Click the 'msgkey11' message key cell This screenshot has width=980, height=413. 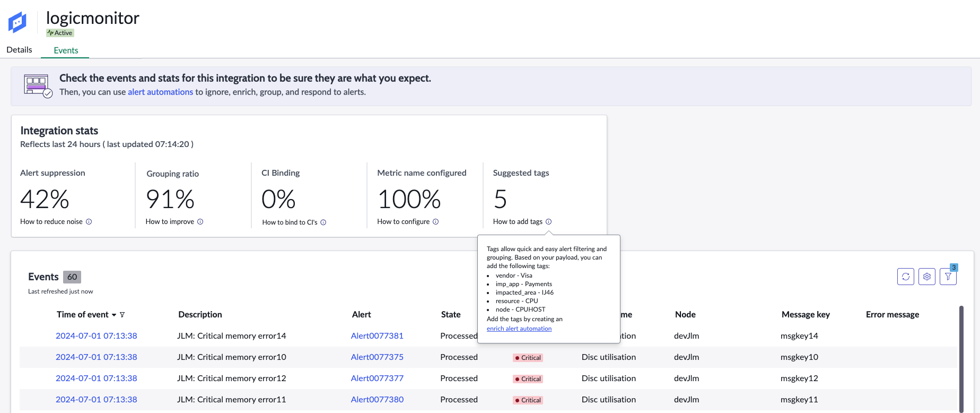pyautogui.click(x=799, y=400)
